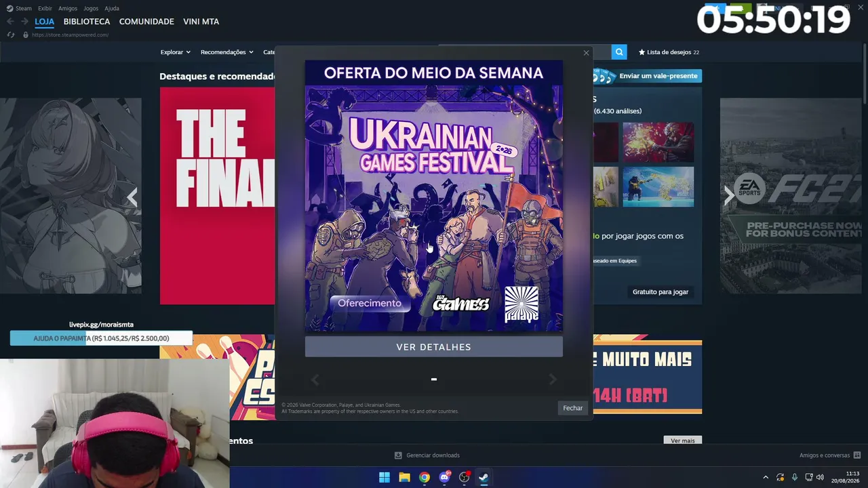Click the Ukrainian Games Festival banner
The image size is (868, 488).
pos(434,197)
